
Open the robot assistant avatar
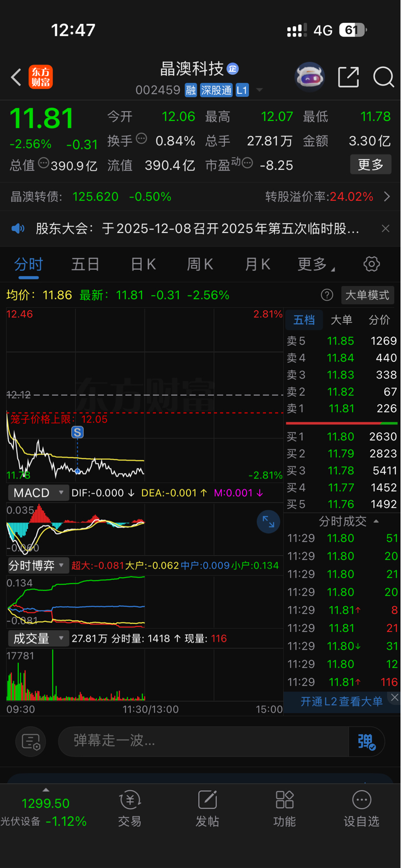[310, 77]
